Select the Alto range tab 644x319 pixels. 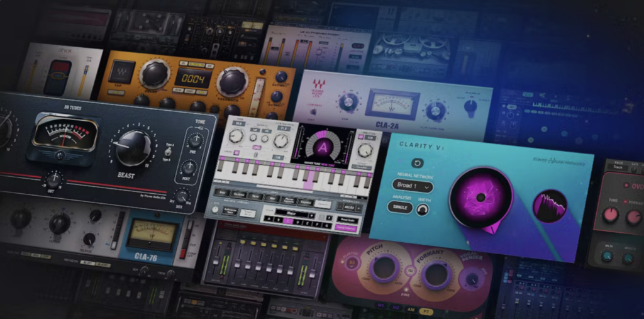click(x=272, y=199)
